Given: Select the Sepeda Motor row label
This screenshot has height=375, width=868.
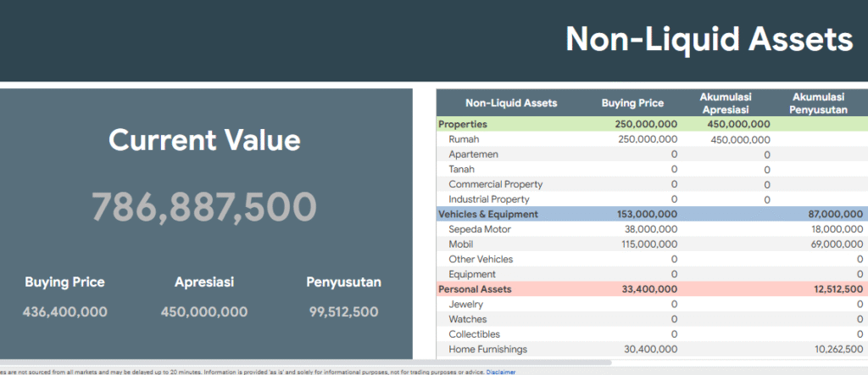Looking at the screenshot, I should pyautogui.click(x=480, y=229).
